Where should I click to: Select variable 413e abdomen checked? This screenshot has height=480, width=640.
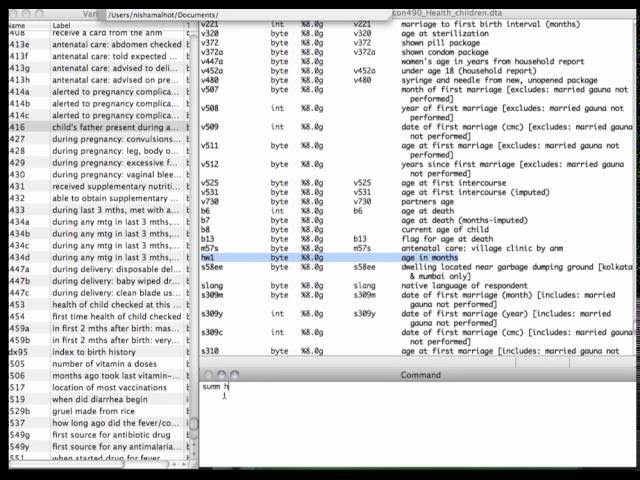[99, 44]
